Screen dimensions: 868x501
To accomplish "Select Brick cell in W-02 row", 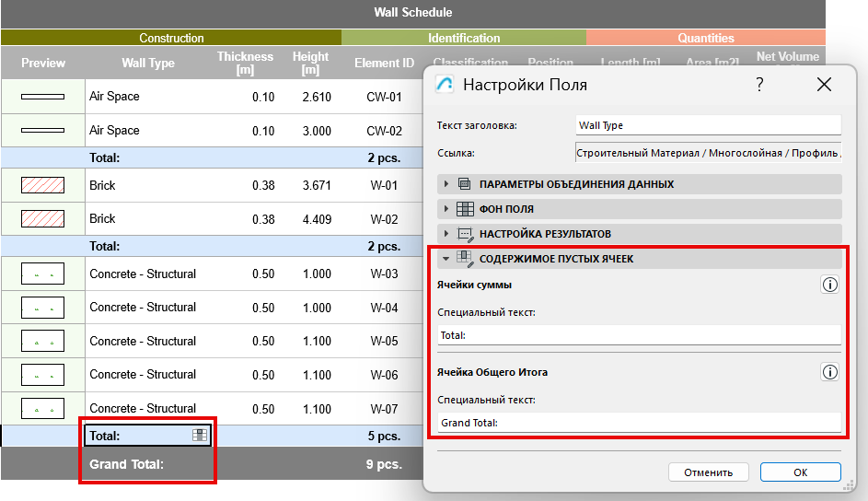I will coord(102,218).
